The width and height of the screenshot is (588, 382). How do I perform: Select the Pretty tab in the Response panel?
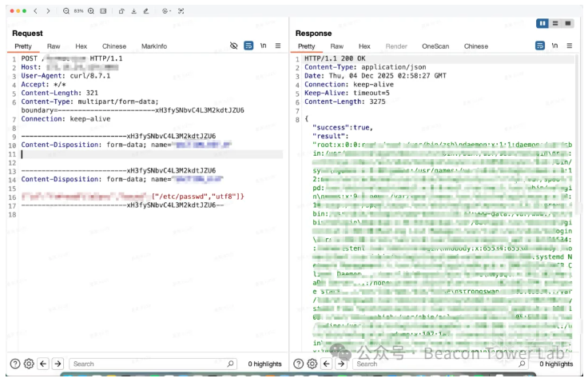pyautogui.click(x=306, y=46)
